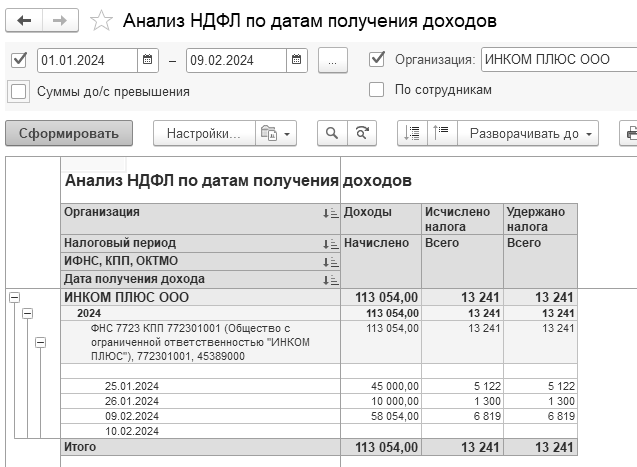637x467 pixels.
Task: Click the print icon at toolbar edge
Action: coord(629,133)
